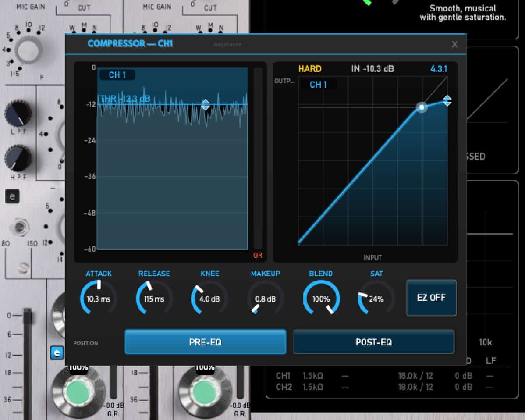Click the left channel fader handle
The height and width of the screenshot is (420, 525).
pyautogui.click(x=27, y=316)
